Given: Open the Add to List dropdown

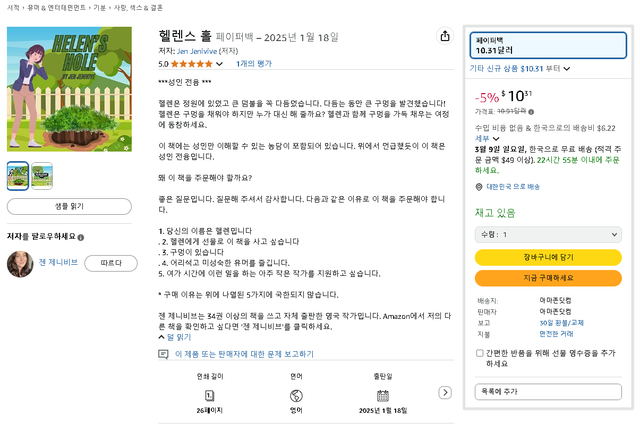Looking at the screenshot, I should click(548, 391).
